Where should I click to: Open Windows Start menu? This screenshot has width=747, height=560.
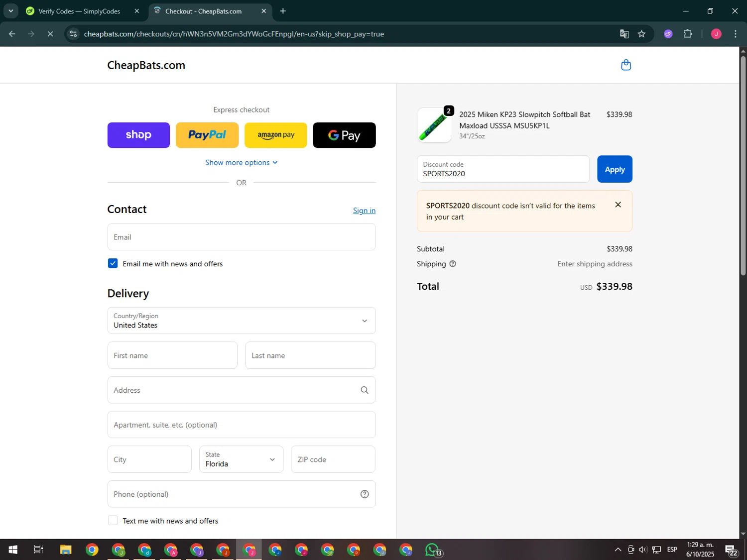[13, 550]
